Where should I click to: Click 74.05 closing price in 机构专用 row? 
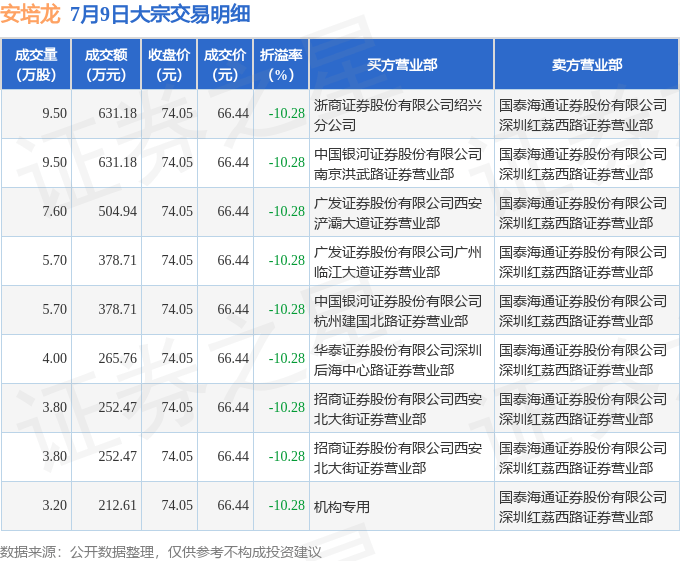tap(177, 506)
